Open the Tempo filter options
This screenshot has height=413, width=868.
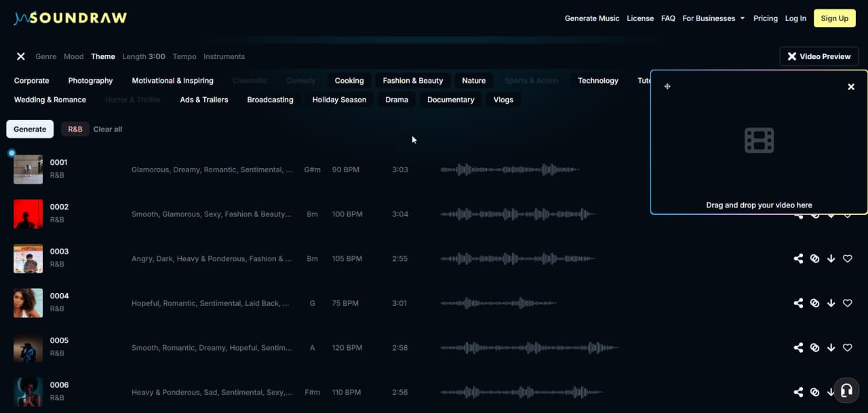coord(184,56)
